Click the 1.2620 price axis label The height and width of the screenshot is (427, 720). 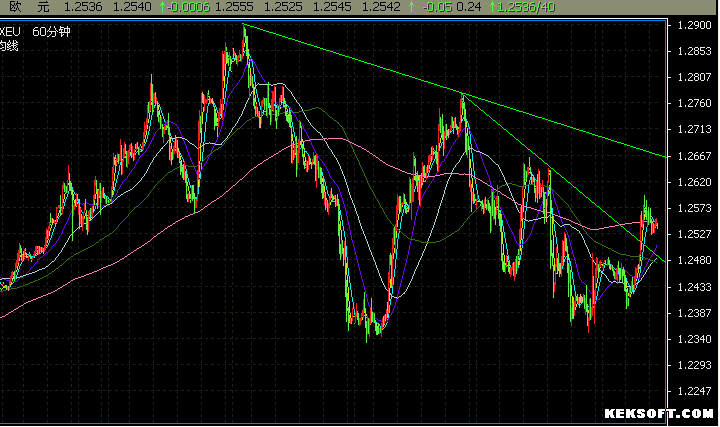[x=694, y=182]
